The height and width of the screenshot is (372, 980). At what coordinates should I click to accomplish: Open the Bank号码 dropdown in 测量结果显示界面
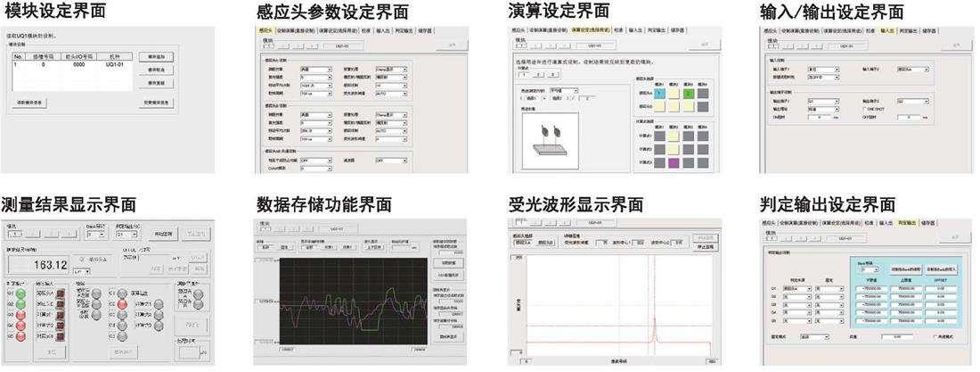pos(96,235)
